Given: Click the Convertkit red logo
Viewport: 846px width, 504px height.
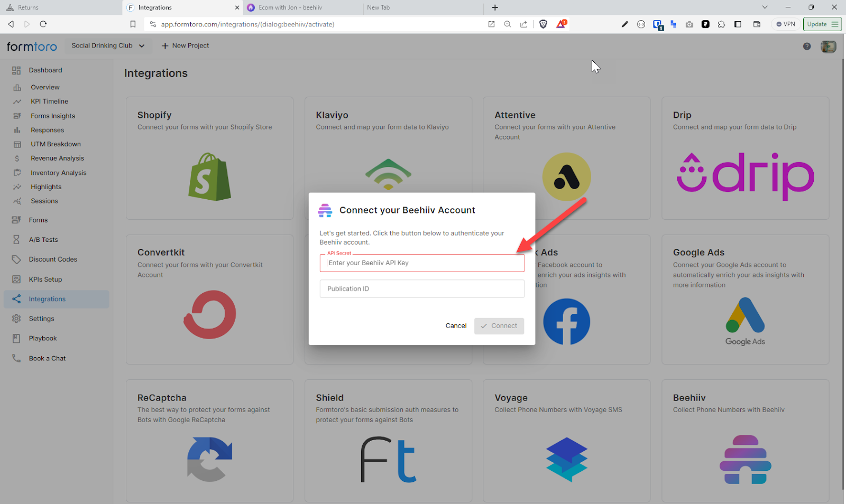Looking at the screenshot, I should 209,315.
